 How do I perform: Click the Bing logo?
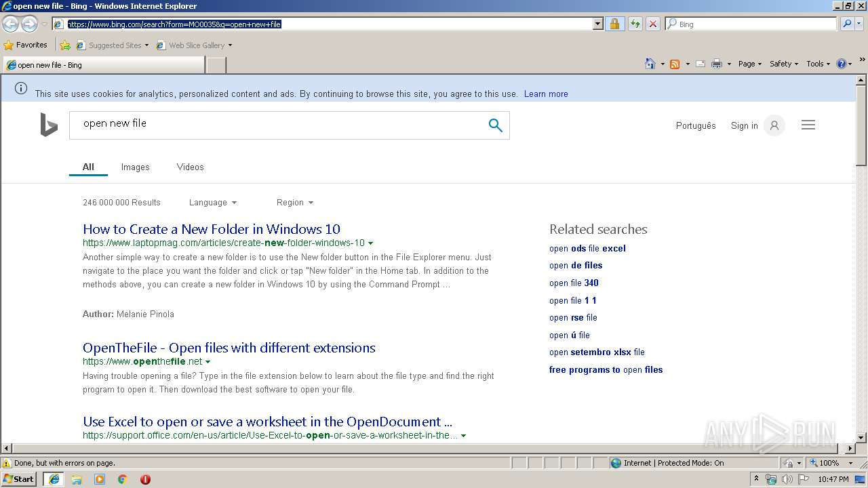coord(49,125)
